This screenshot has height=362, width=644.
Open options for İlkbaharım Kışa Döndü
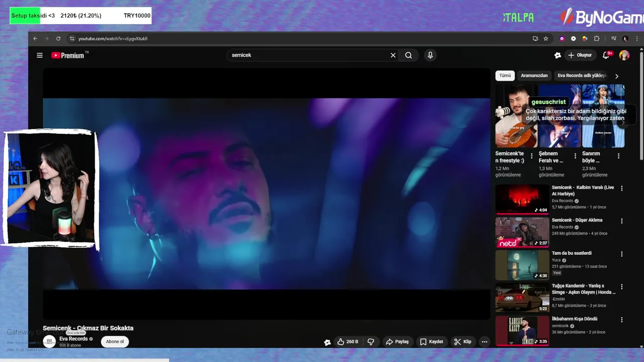tap(622, 320)
